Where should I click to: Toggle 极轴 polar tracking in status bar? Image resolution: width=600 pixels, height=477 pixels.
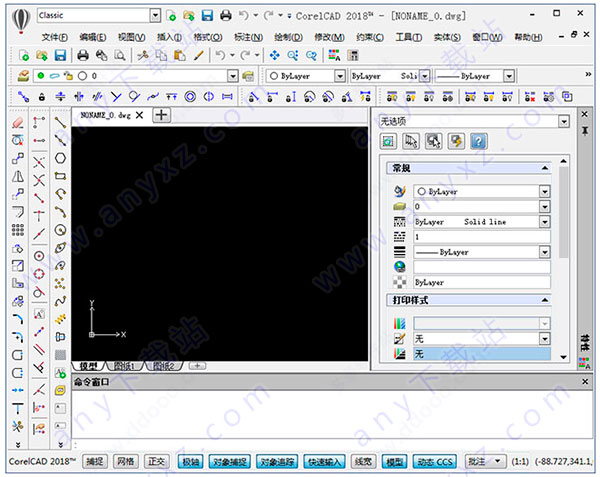pyautogui.click(x=190, y=462)
